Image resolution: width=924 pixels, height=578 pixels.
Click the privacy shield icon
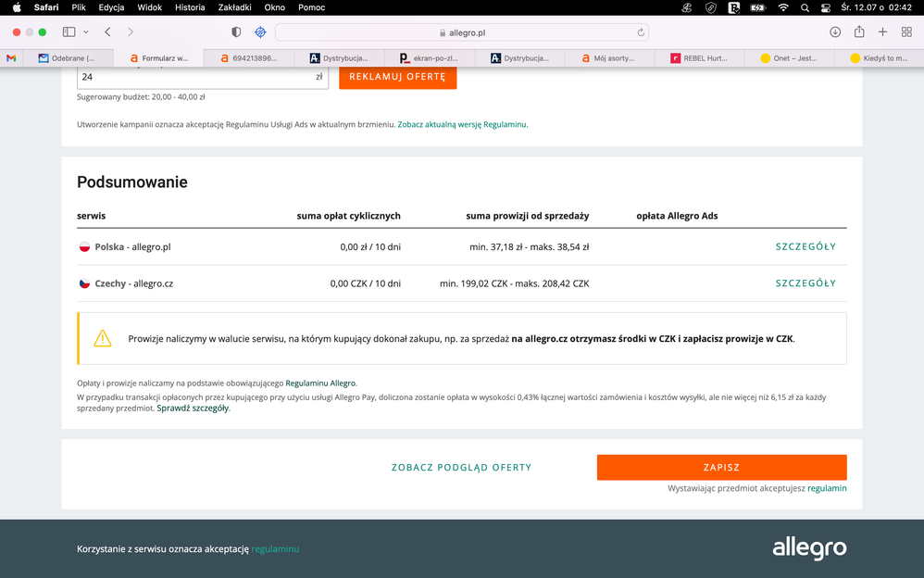pyautogui.click(x=236, y=31)
